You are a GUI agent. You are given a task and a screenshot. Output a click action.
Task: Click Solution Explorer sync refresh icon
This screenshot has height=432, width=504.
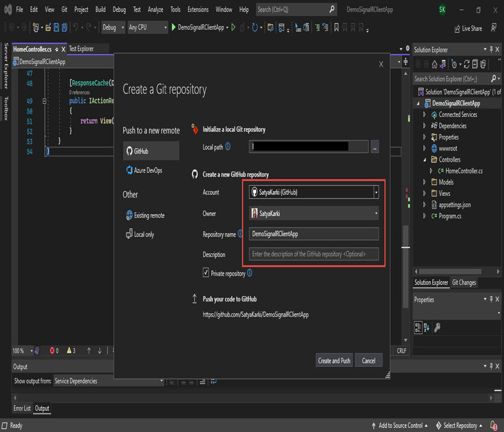[x=467, y=64]
